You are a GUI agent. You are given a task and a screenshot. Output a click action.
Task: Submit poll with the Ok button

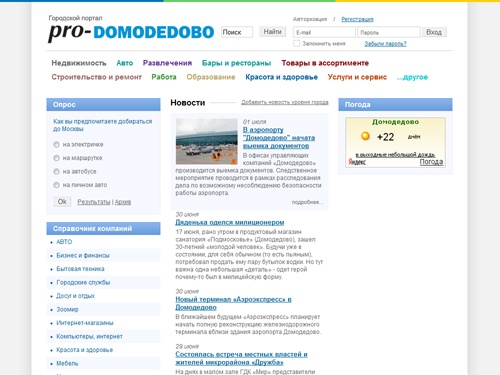coord(62,201)
